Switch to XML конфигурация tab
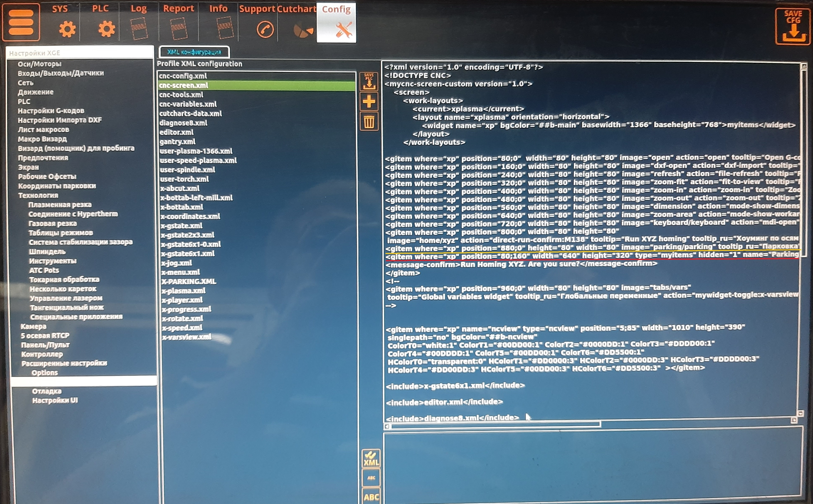The width and height of the screenshot is (813, 504). tap(194, 52)
